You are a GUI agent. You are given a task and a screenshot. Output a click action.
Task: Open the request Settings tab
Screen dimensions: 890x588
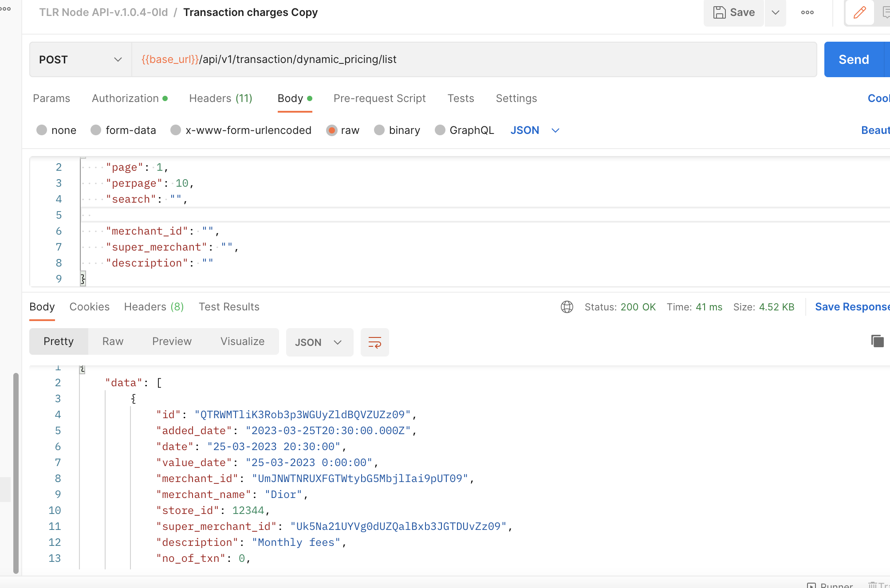(x=516, y=98)
